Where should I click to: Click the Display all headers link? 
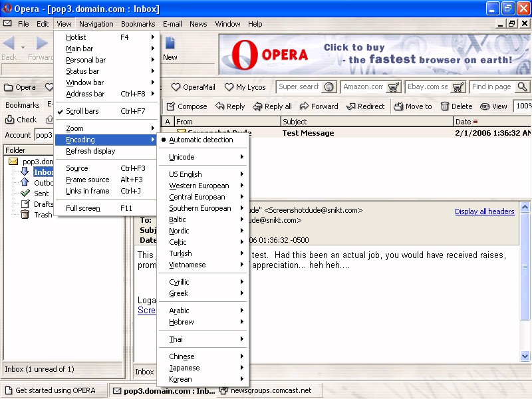(x=484, y=211)
